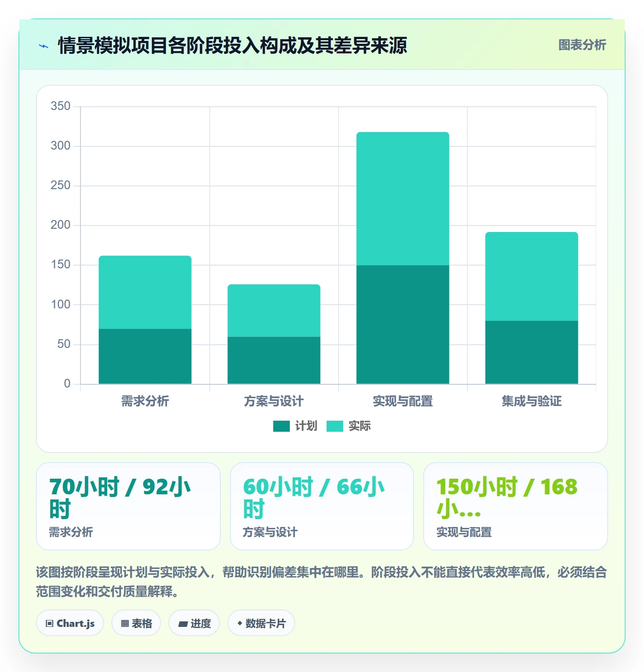This screenshot has height=672, width=644.
Task: Click the diamond icon in the 数据卡片 chip
Action: [x=240, y=623]
